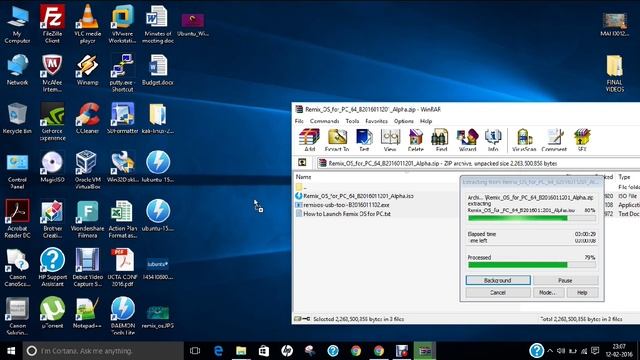Image resolution: width=640 pixels, height=360 pixels.
Task: Select FINAL VIDEOS folder on desktop
Action: pyautogui.click(x=615, y=73)
